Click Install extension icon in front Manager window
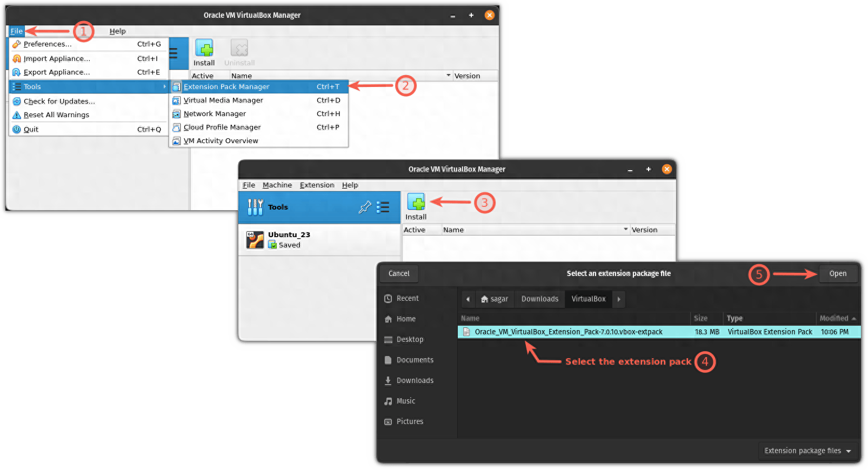Viewport: 868px width, 470px height. (416, 202)
